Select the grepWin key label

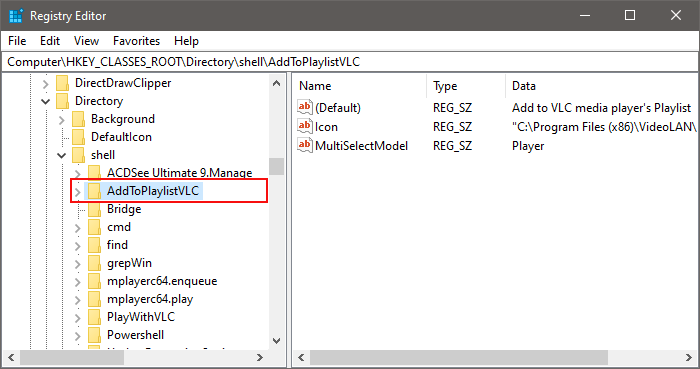[129, 263]
